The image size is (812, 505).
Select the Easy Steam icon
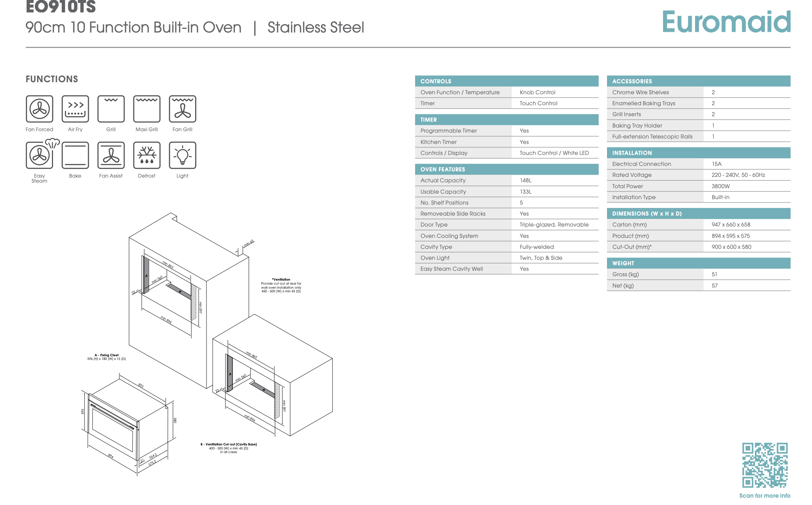point(41,154)
